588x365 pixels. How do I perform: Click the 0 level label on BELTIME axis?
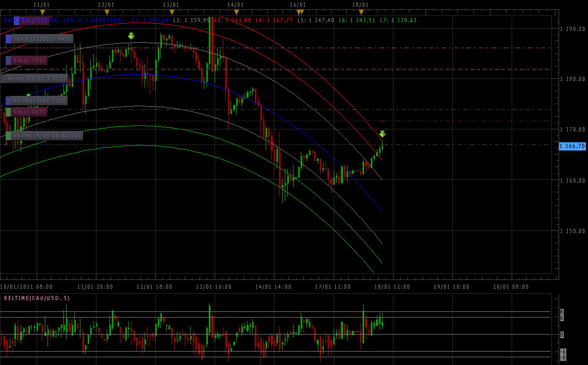pyautogui.click(x=562, y=335)
